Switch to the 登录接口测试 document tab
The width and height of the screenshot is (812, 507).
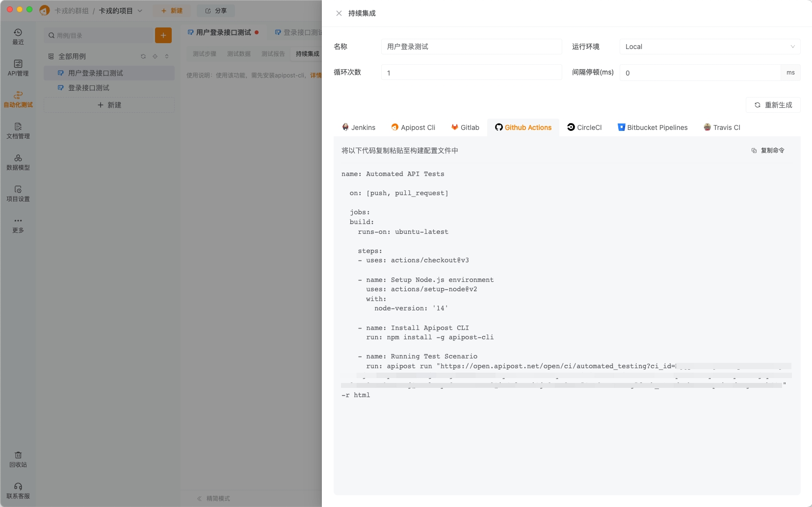tap(298, 32)
